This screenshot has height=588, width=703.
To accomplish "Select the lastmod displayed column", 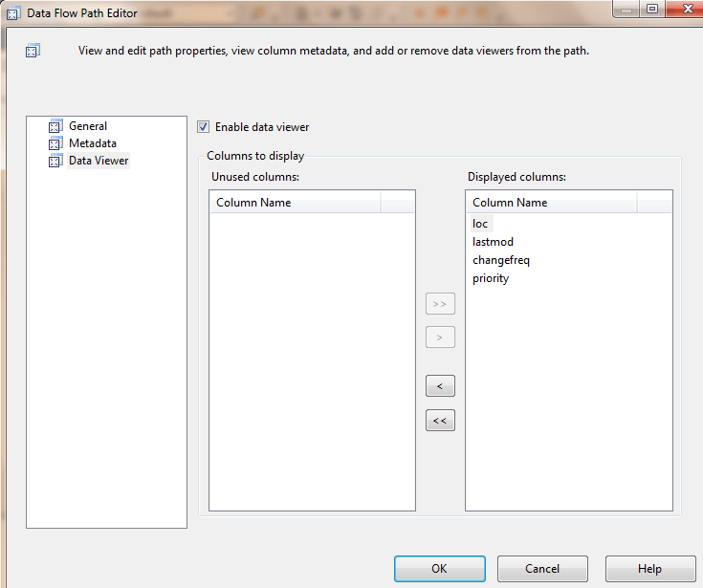I will tap(493, 242).
